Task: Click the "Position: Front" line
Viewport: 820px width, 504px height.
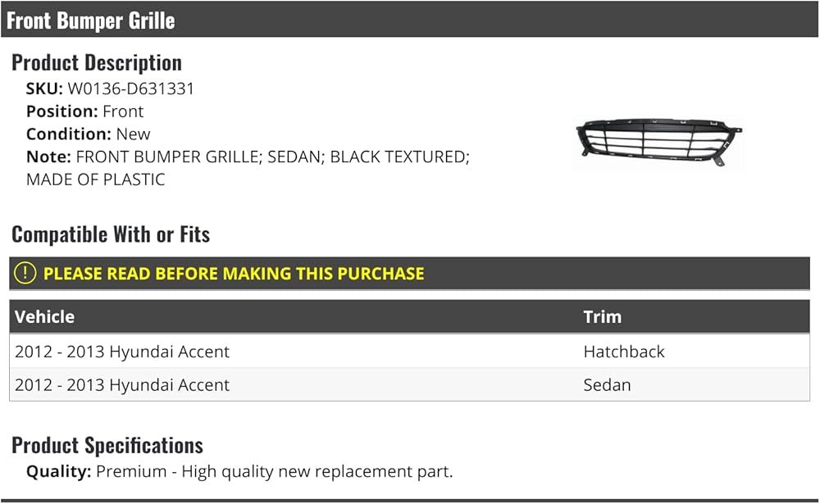Action: [x=84, y=111]
